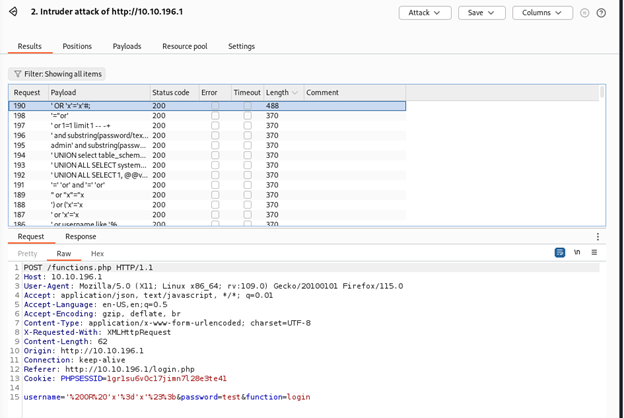Select result row 190 with length 488
The image size is (624, 418).
[207, 106]
